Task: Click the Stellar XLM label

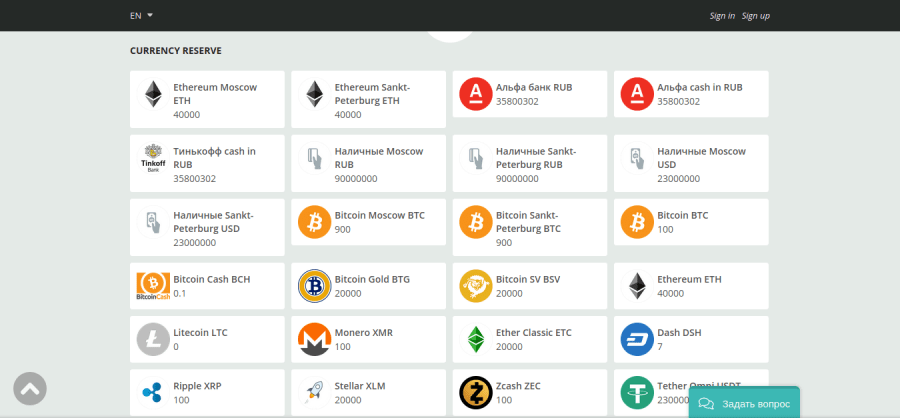Action: [x=360, y=386]
